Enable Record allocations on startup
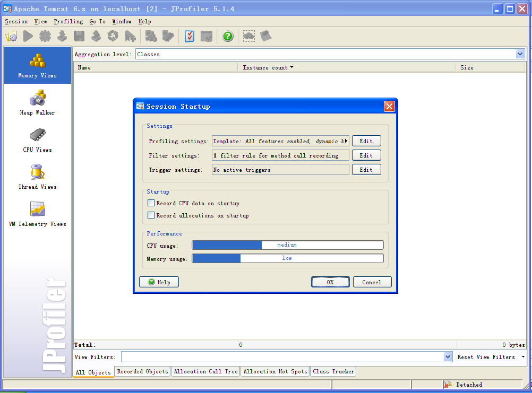 151,215
